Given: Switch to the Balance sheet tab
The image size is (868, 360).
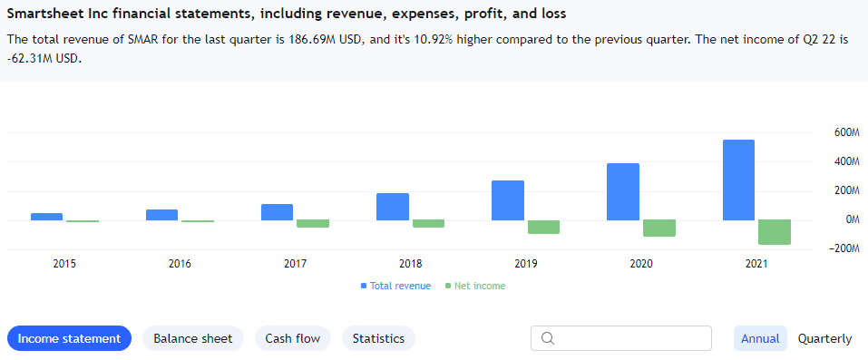Looking at the screenshot, I should 192,338.
